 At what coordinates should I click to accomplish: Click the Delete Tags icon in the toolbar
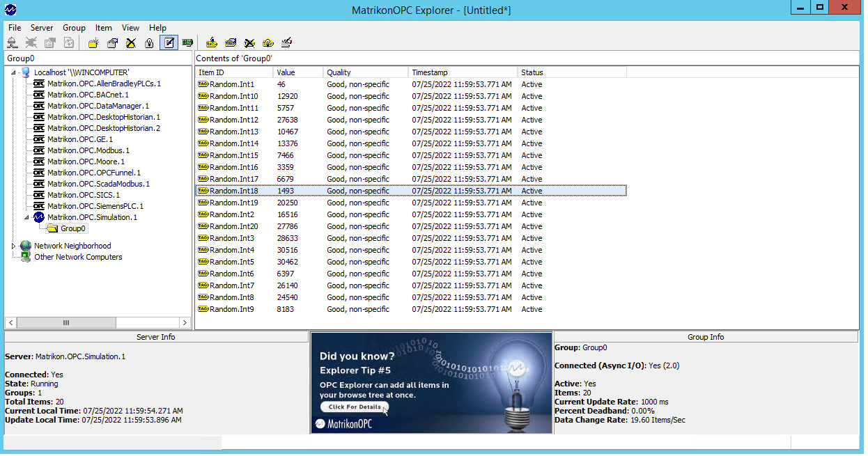249,42
